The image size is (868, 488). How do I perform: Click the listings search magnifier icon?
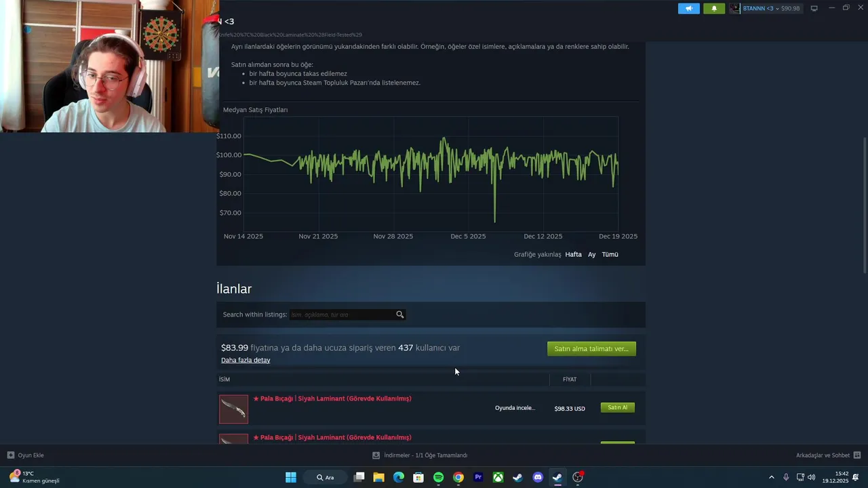[x=400, y=314]
